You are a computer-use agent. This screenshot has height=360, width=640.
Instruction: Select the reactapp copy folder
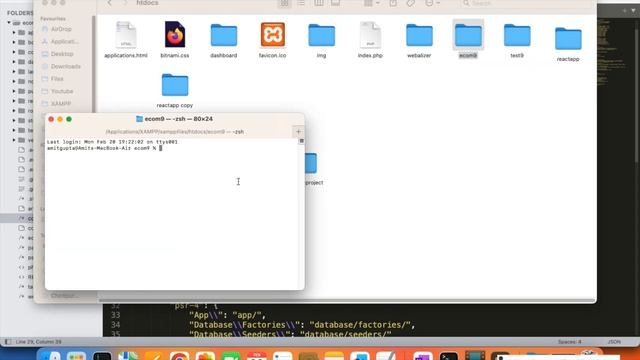[x=175, y=90]
